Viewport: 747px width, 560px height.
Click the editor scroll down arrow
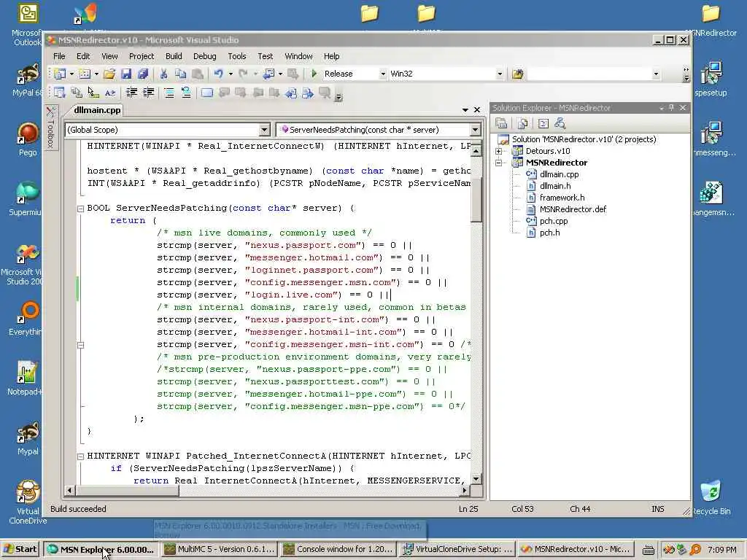click(476, 479)
